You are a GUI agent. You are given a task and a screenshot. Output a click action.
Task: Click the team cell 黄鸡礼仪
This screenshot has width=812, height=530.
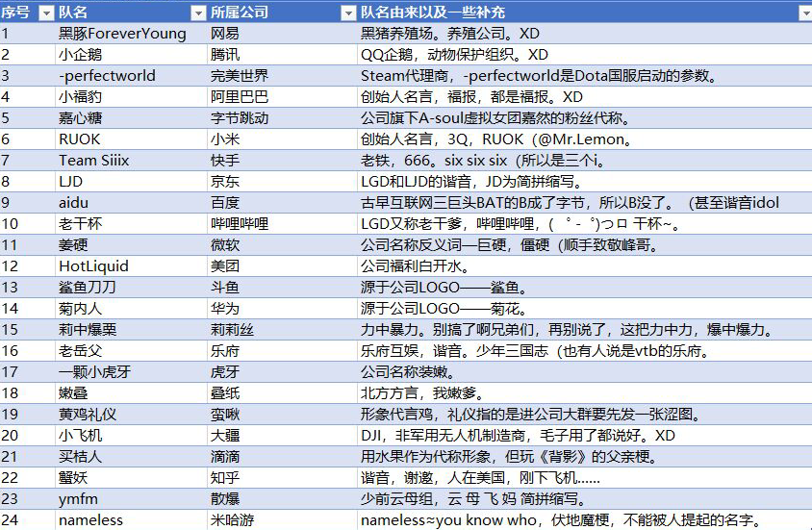tap(131, 415)
